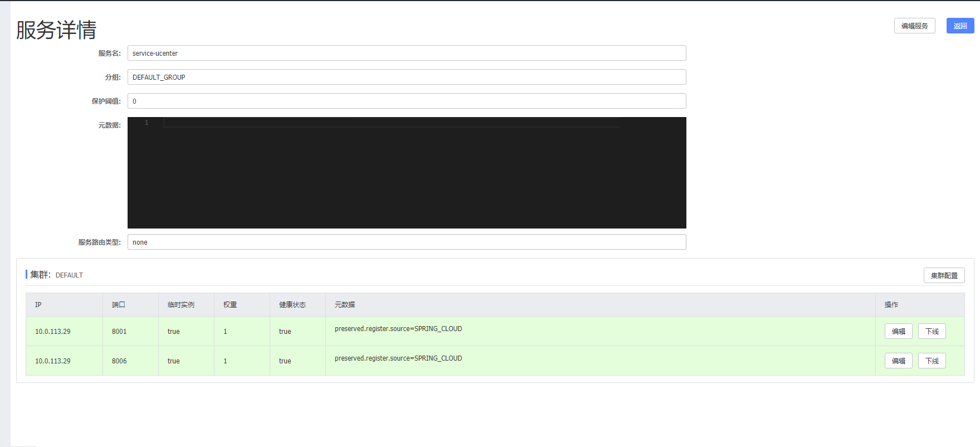Open 集群配置 cluster settings

944,275
